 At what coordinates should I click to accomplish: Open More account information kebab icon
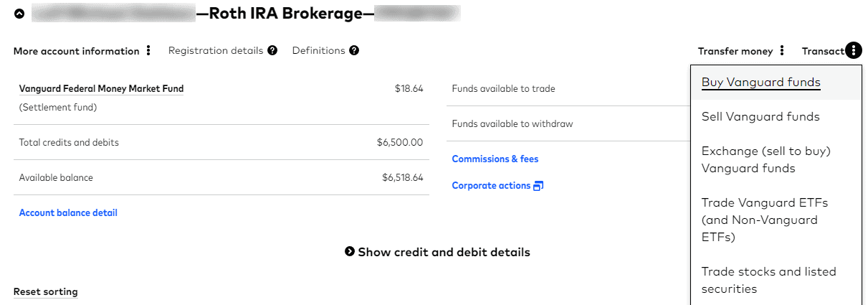pos(148,50)
